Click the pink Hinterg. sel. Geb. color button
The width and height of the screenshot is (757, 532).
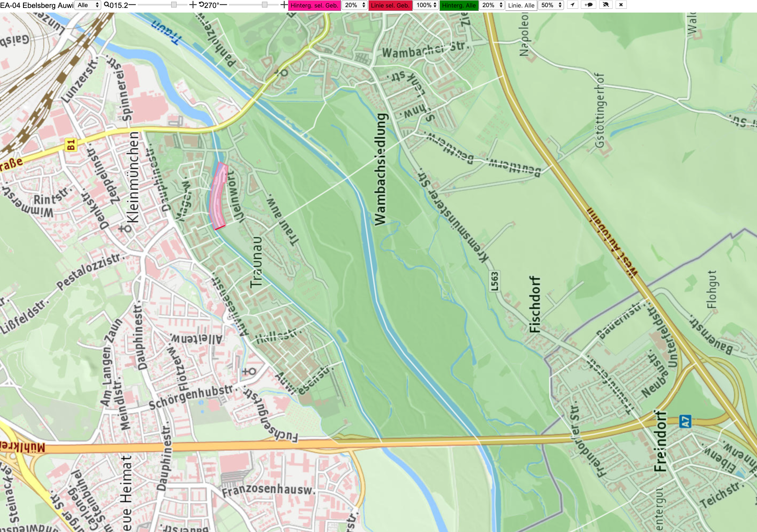[x=314, y=5]
